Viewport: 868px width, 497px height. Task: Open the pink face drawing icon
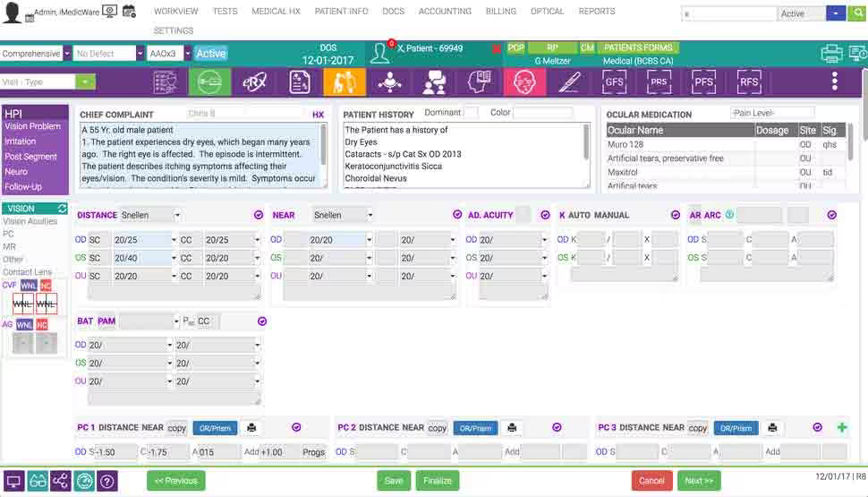[x=524, y=82]
